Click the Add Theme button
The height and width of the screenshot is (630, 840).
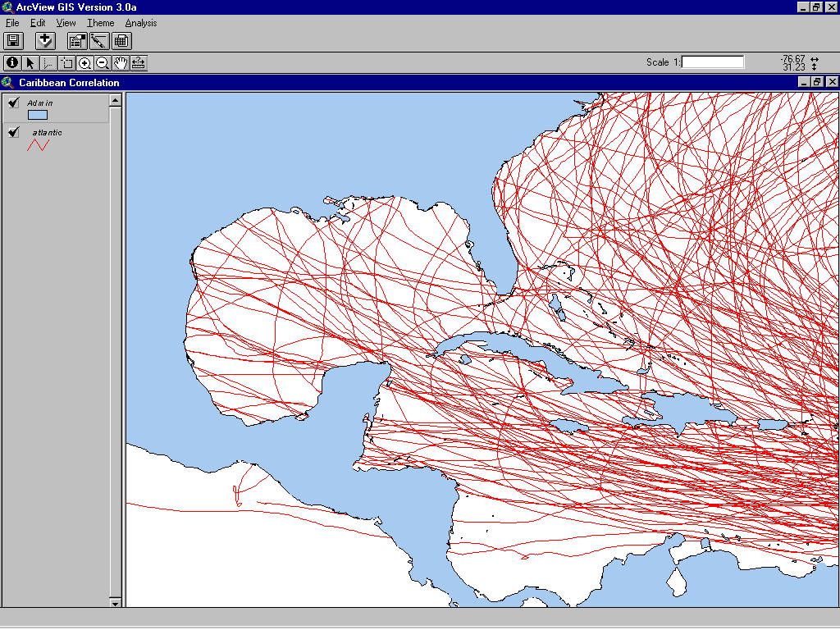coord(44,41)
